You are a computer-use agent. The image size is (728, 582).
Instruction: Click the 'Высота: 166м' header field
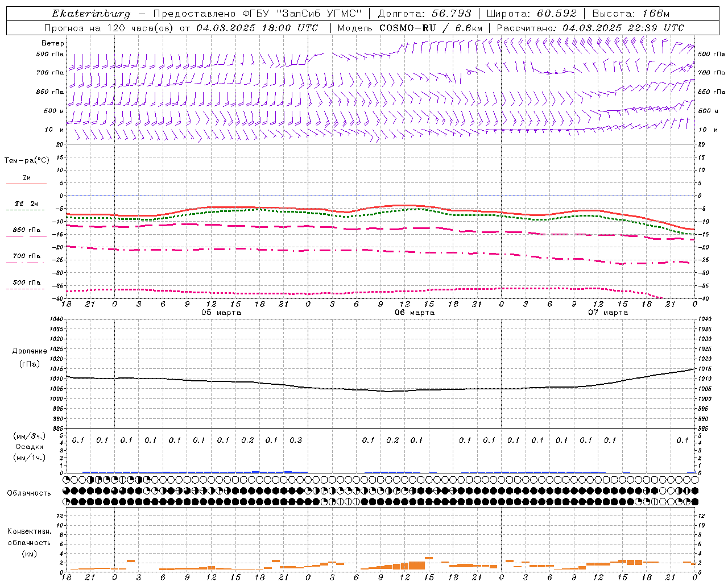pyautogui.click(x=631, y=14)
